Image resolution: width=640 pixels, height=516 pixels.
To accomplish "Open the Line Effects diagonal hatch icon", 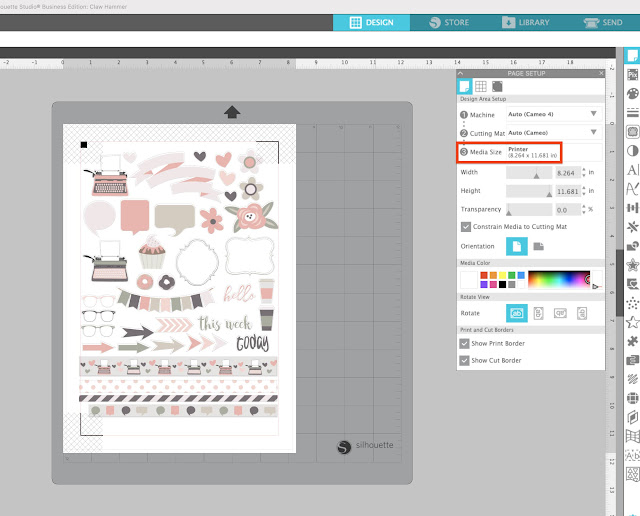I will 632,379.
